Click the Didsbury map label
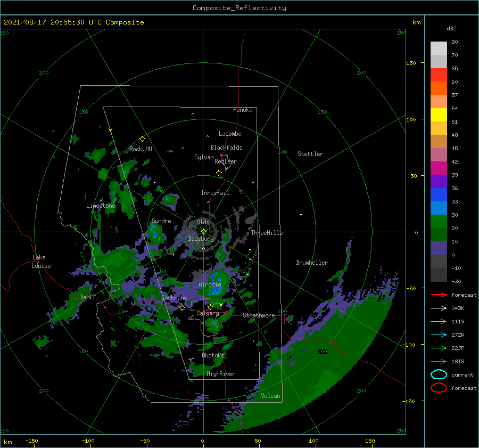479x448 pixels. coord(201,239)
